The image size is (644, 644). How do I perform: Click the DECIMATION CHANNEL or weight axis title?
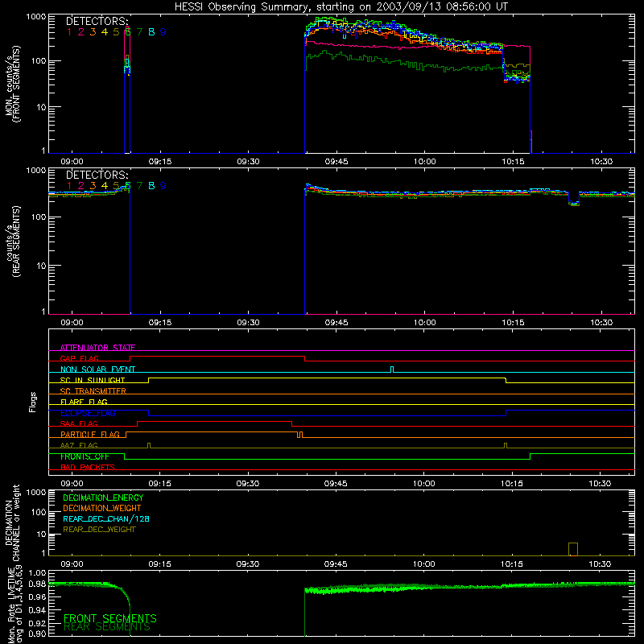(x=12, y=522)
